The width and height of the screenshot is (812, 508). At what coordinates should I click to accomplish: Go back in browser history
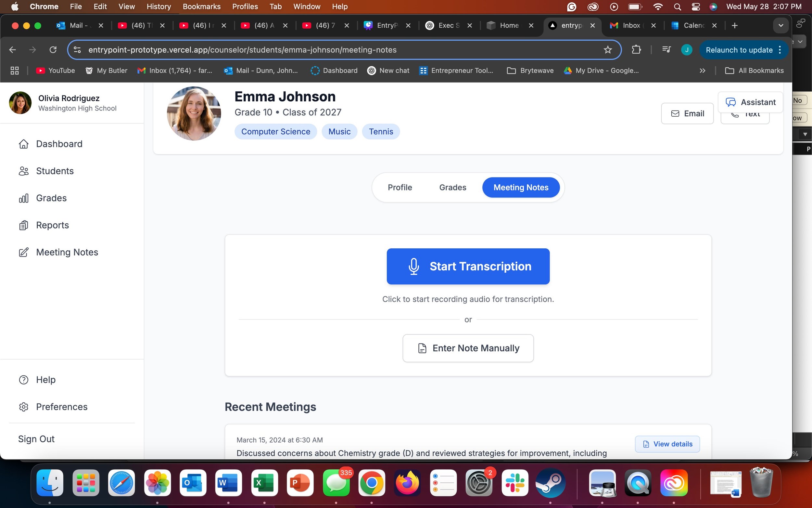[12, 50]
